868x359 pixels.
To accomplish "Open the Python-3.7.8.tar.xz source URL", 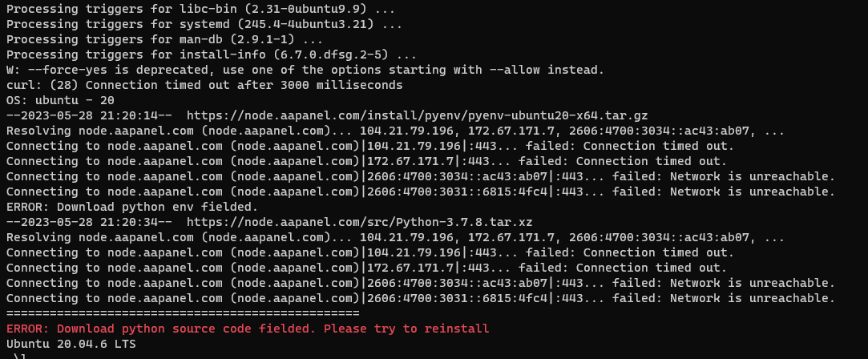I will (360, 222).
